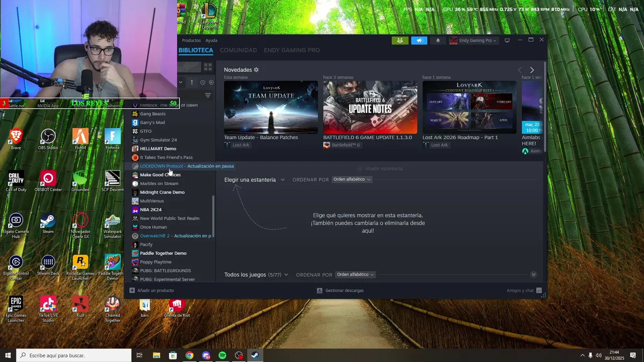Open File Explorer from taskbar
The width and height of the screenshot is (644, 362).
[x=156, y=355]
